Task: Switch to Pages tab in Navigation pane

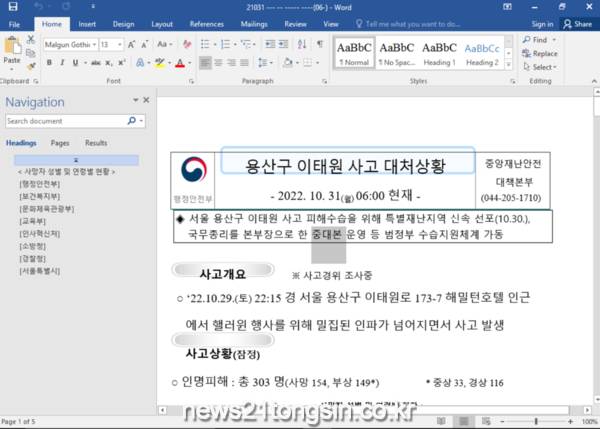Action: (60, 143)
